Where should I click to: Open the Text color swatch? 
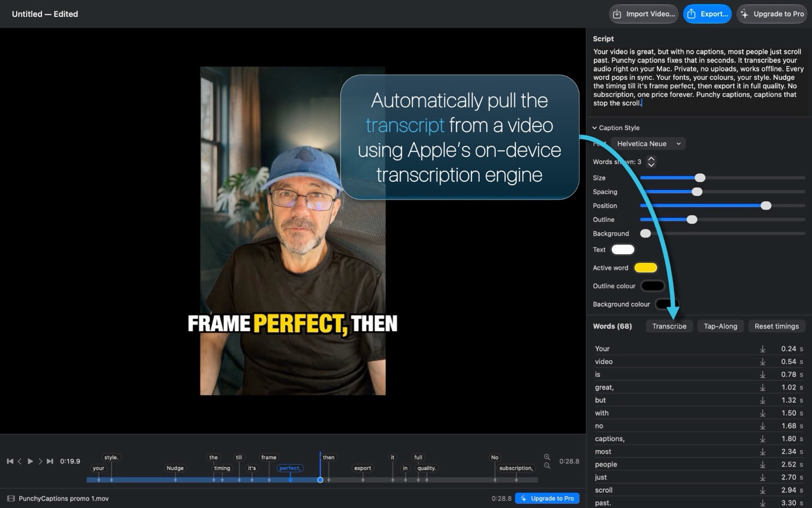[x=623, y=249]
